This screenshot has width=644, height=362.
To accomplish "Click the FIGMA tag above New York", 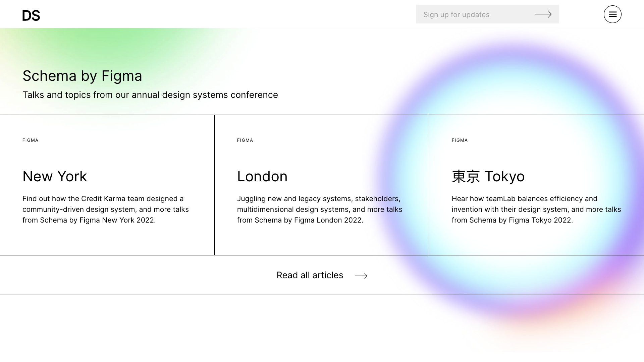I will (31, 140).
